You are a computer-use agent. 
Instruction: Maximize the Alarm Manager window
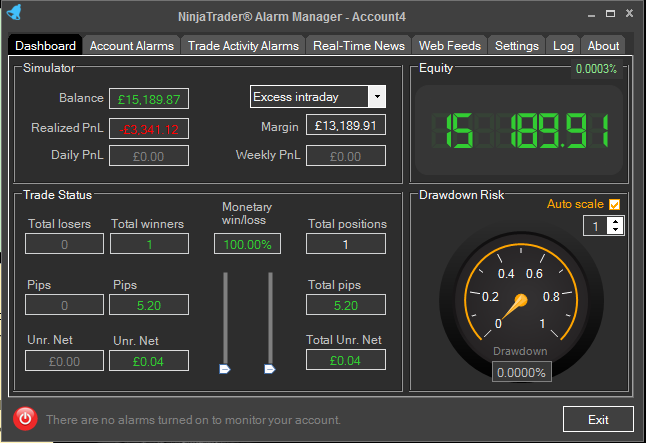610,14
